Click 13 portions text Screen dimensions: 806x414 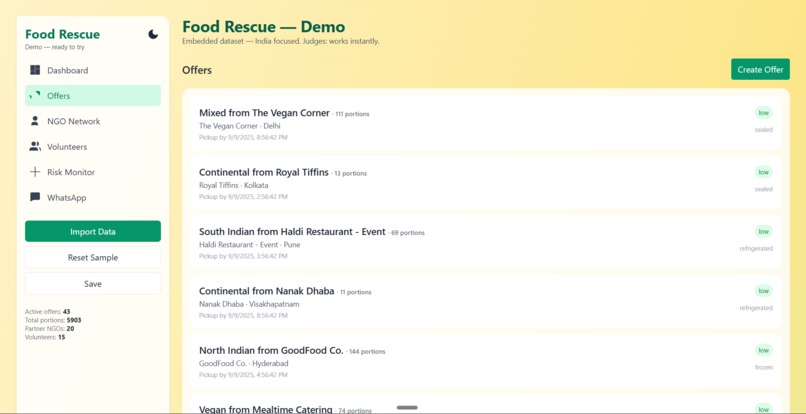pyautogui.click(x=351, y=173)
